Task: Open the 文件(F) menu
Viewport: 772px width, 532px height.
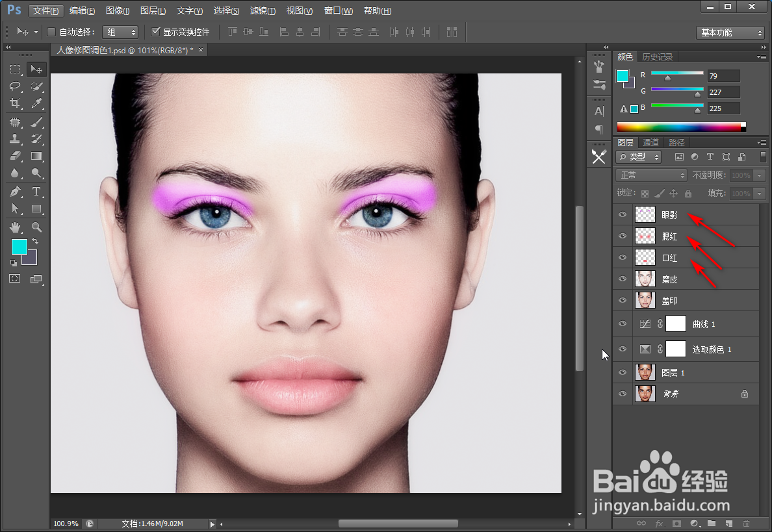Action: tap(45, 10)
